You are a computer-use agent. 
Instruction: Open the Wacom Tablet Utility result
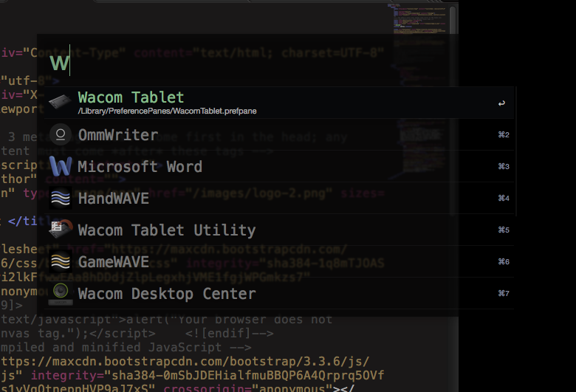click(x=166, y=230)
